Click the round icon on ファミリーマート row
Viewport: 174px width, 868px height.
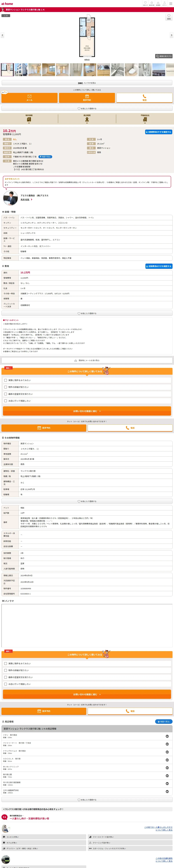pyautogui.click(x=167, y=744)
